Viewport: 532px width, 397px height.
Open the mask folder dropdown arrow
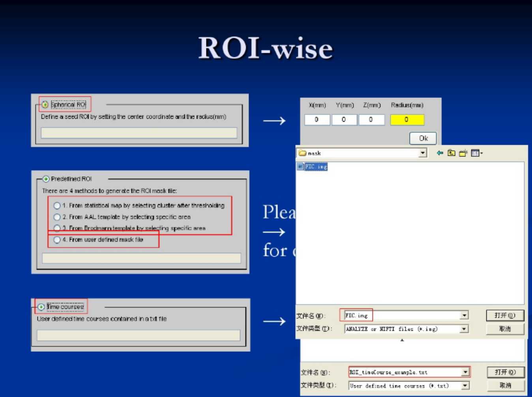(x=423, y=153)
